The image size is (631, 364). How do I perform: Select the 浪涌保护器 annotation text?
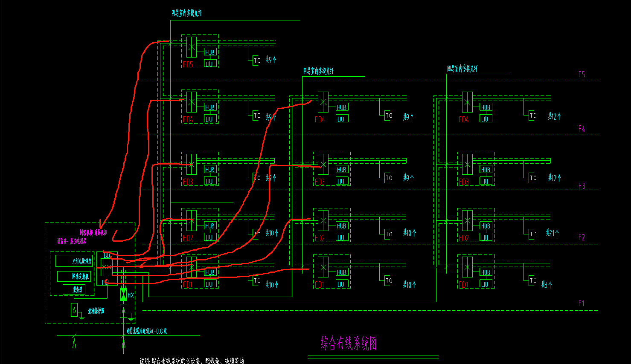(96, 311)
